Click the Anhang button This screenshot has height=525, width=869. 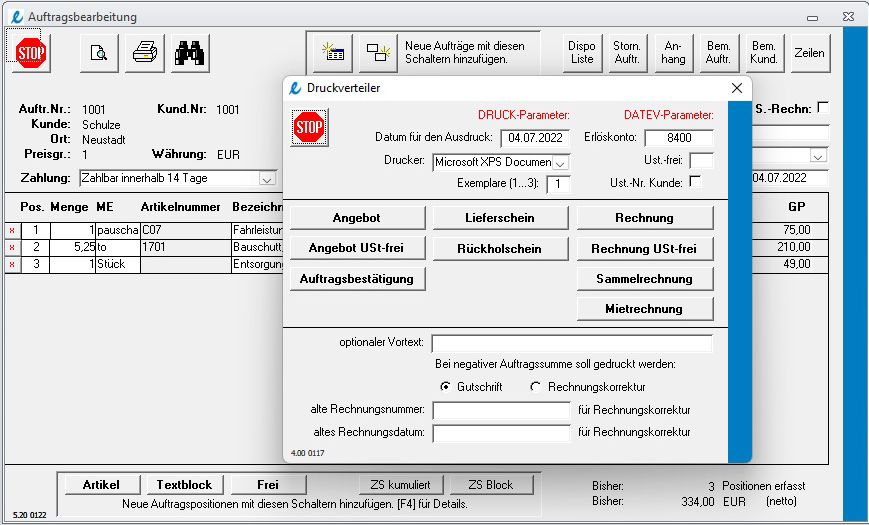(673, 53)
